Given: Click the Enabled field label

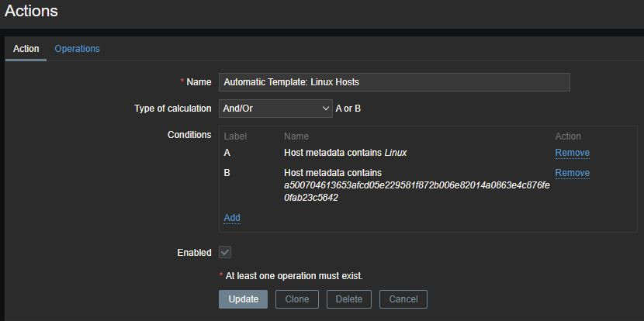Looking at the screenshot, I should pyautogui.click(x=194, y=252).
